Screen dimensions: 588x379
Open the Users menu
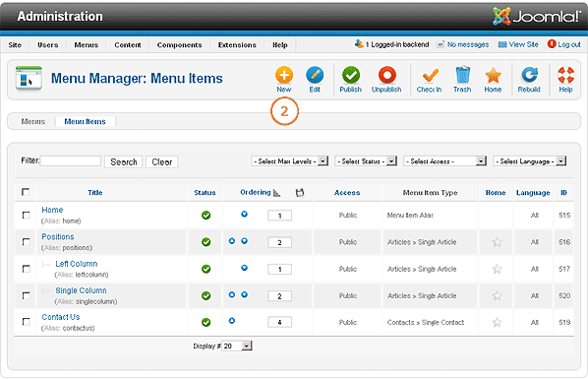47,45
